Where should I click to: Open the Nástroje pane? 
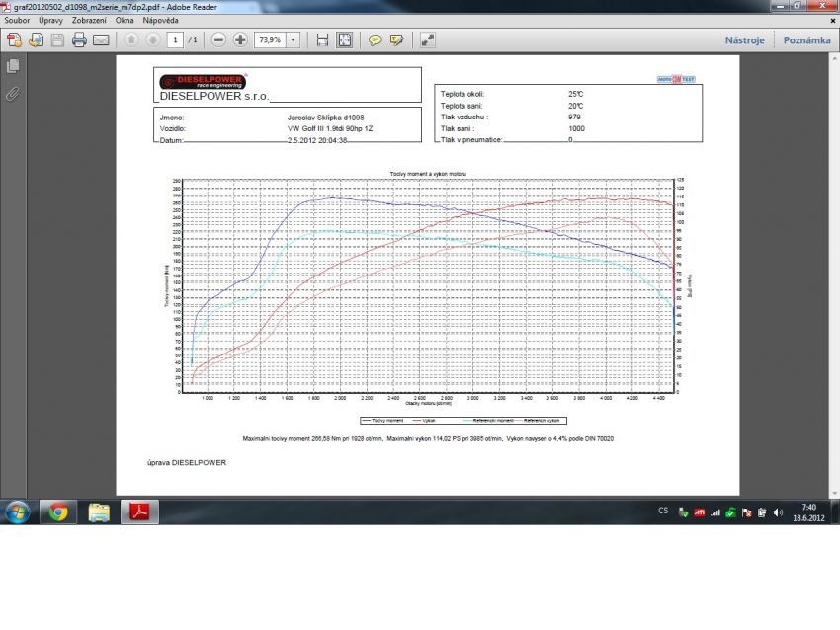click(x=745, y=40)
